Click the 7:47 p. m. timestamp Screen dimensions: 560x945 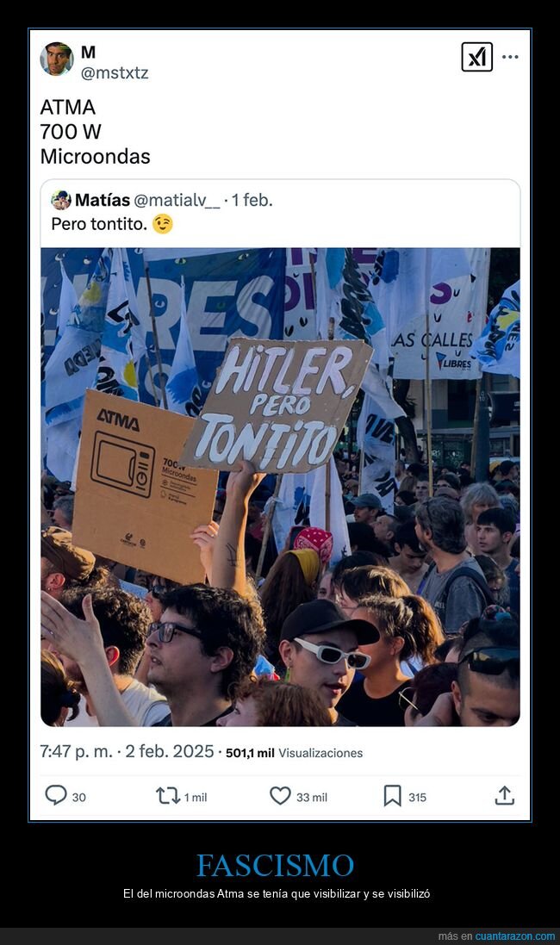(76, 751)
